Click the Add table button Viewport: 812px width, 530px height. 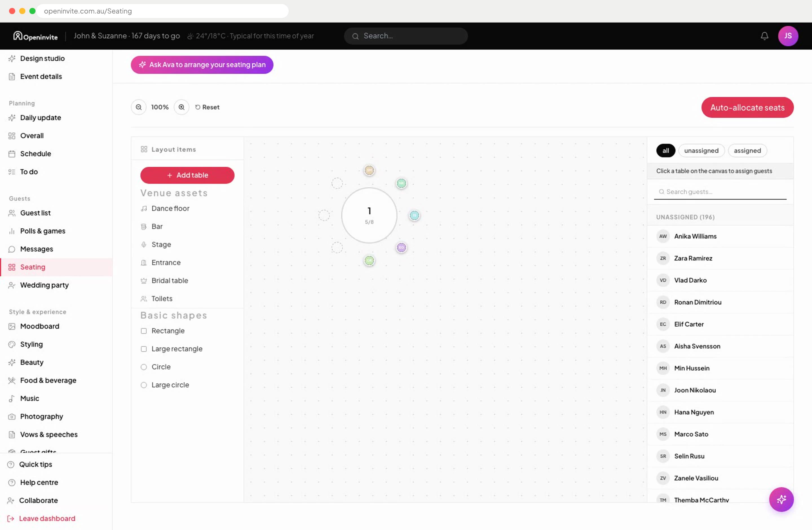pos(187,175)
